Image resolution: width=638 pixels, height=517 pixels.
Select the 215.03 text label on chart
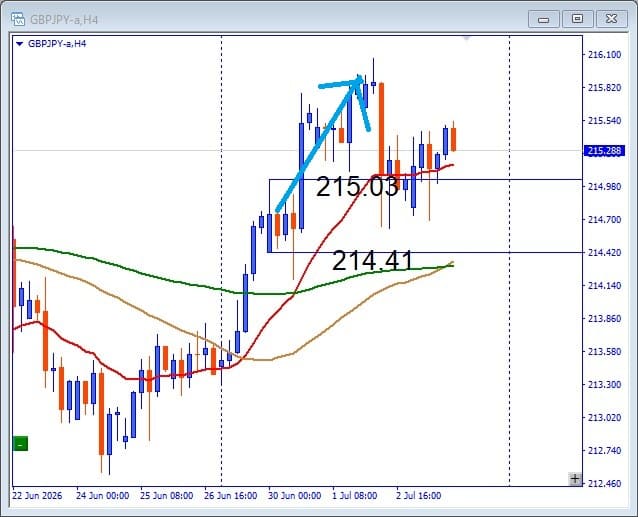[x=357, y=187]
